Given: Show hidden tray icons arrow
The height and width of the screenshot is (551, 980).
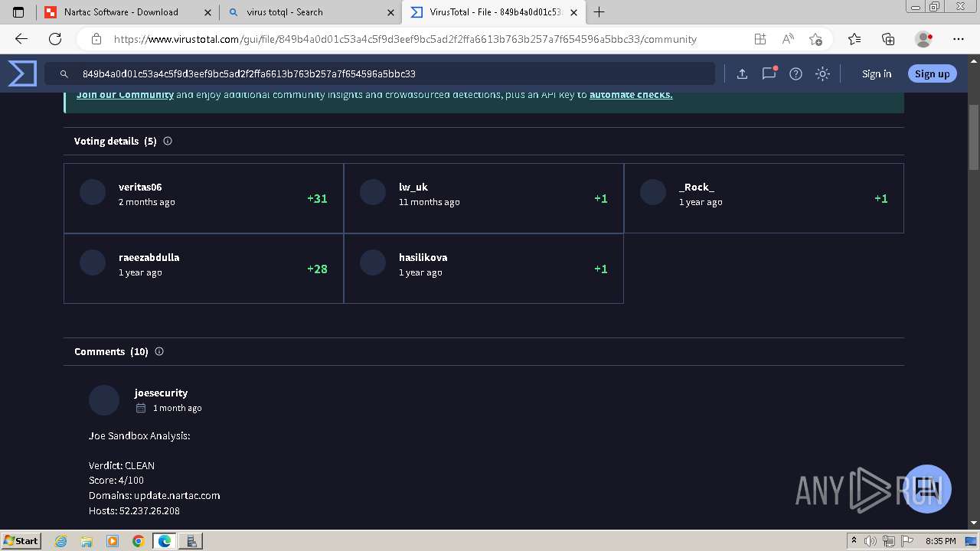Looking at the screenshot, I should point(854,541).
